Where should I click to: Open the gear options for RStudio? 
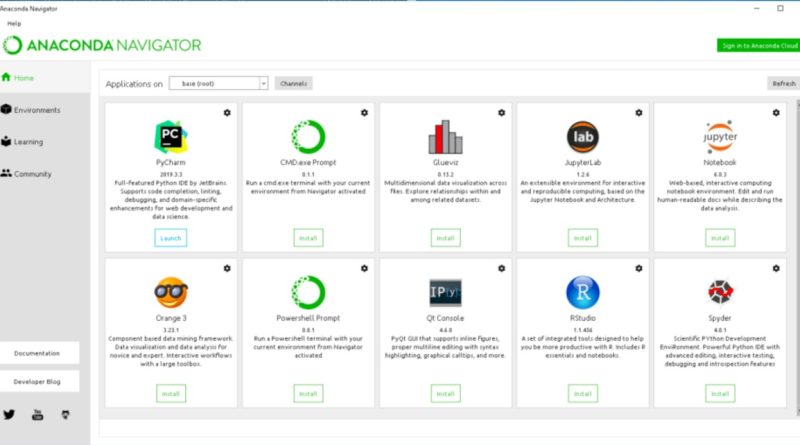639,268
